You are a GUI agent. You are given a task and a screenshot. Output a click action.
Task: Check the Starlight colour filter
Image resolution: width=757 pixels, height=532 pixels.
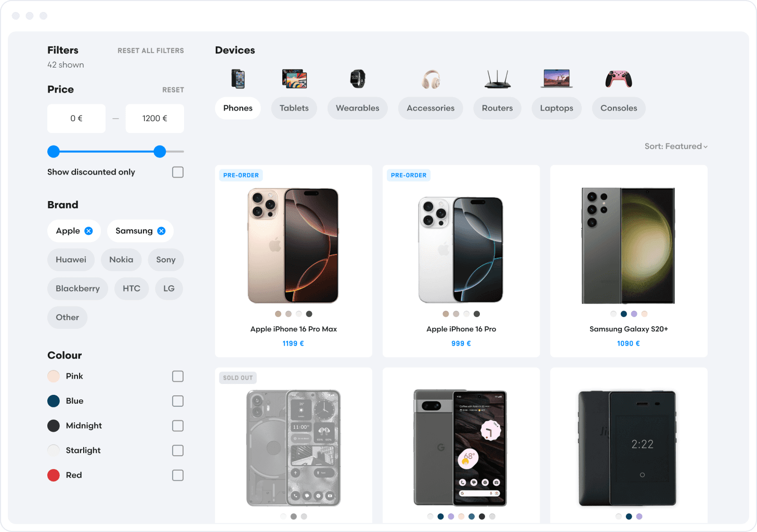point(178,450)
